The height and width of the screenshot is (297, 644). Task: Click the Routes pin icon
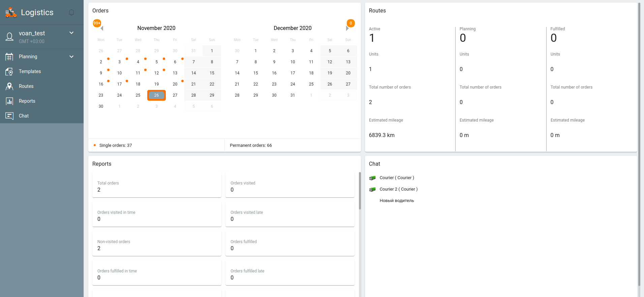[9, 86]
